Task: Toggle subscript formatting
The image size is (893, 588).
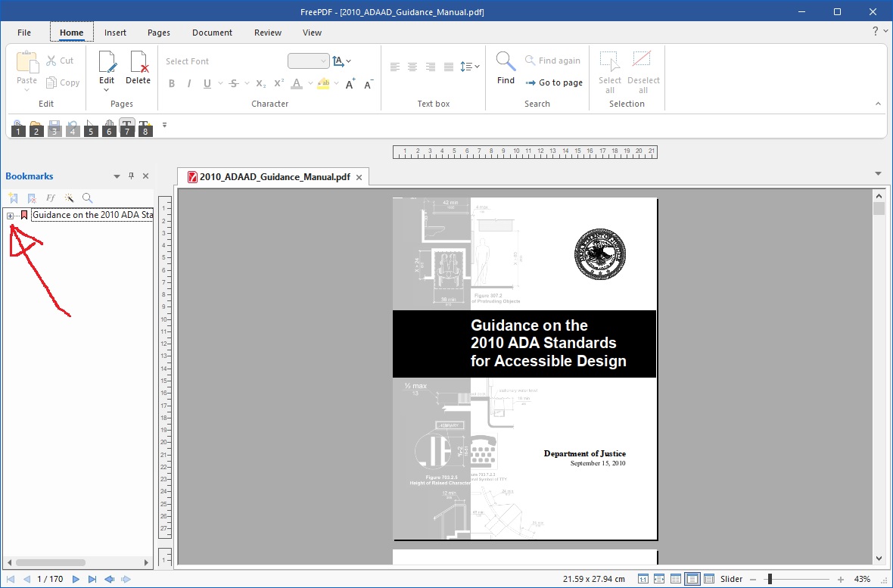Action: [261, 84]
